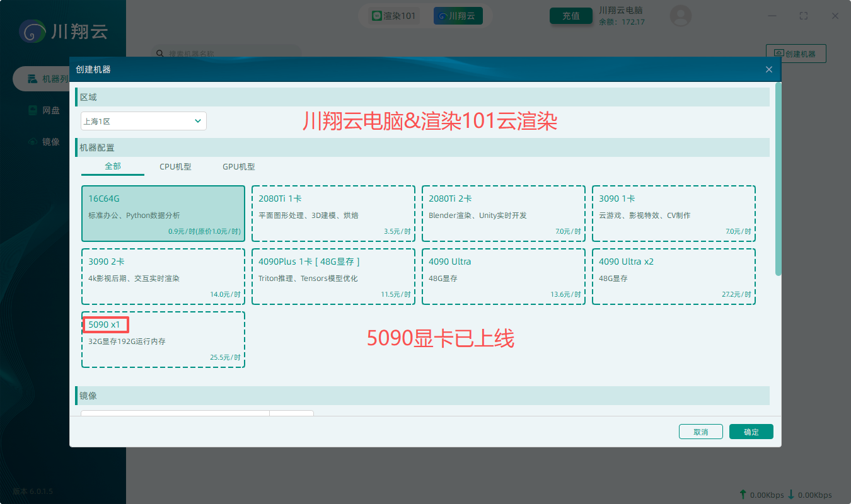Select the 3090 1卡 machine option
Image resolution: width=851 pixels, height=504 pixels.
tap(674, 214)
